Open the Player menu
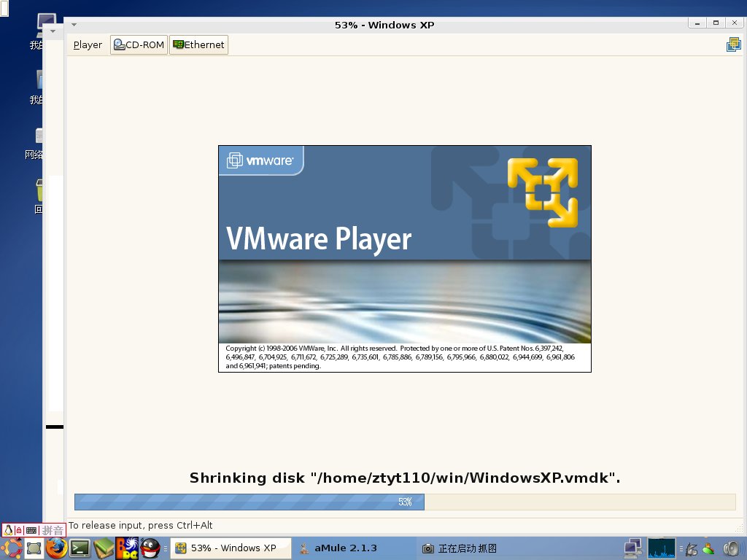 [88, 44]
